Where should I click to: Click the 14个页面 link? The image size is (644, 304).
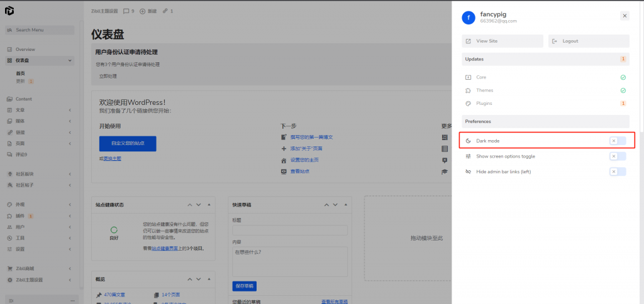point(171,295)
